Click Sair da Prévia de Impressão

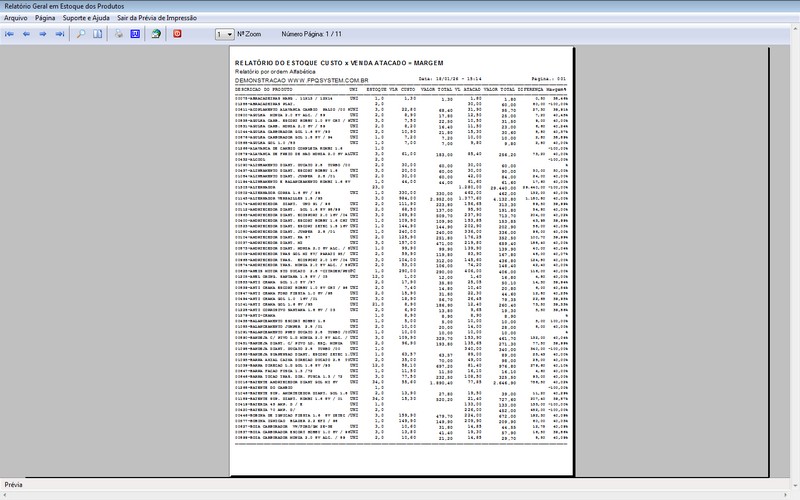coord(158,18)
